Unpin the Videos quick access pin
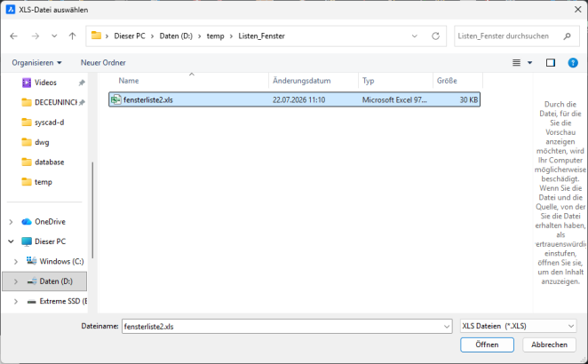Screen dimensions: 588x364 pyautogui.click(x=82, y=83)
